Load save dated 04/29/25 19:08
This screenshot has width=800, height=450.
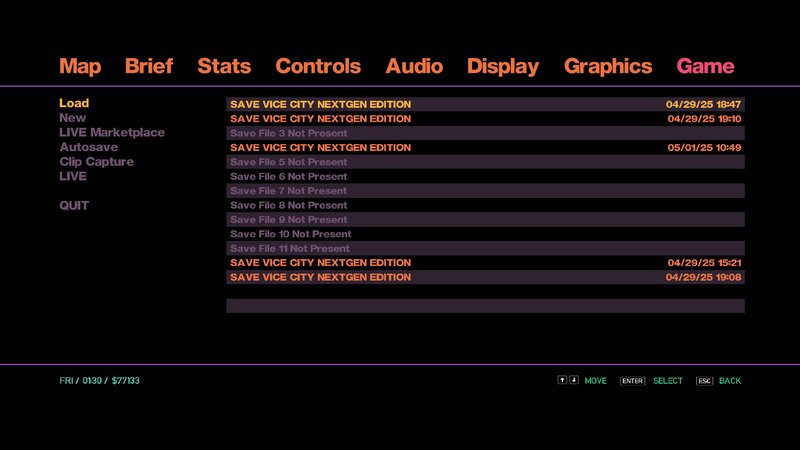click(485, 277)
